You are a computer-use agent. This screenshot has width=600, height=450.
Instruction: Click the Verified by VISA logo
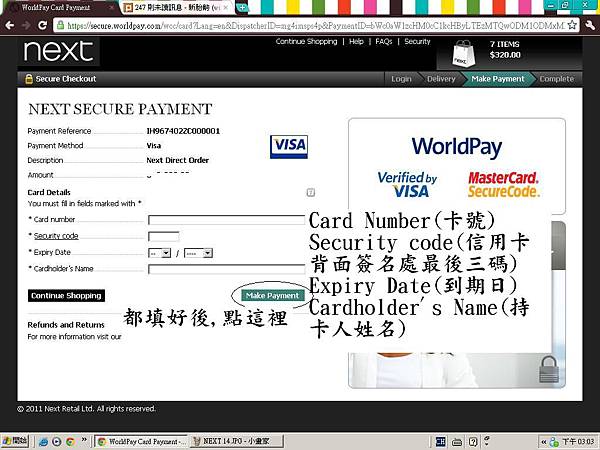[x=407, y=184]
